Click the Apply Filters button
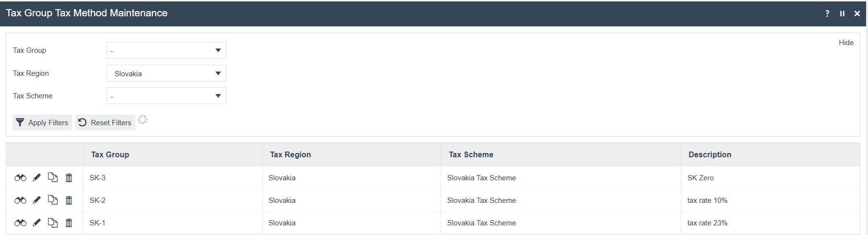The width and height of the screenshot is (868, 235). coord(42,123)
